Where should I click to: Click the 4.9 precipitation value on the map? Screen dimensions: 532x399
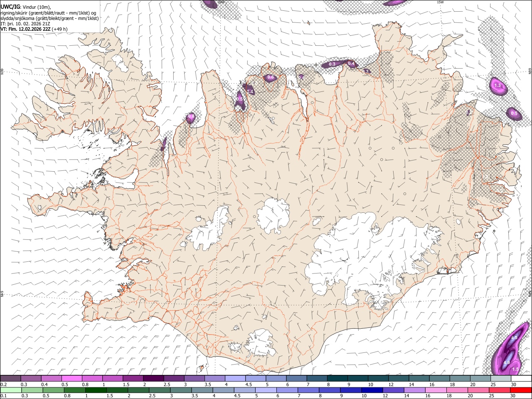(507, 363)
